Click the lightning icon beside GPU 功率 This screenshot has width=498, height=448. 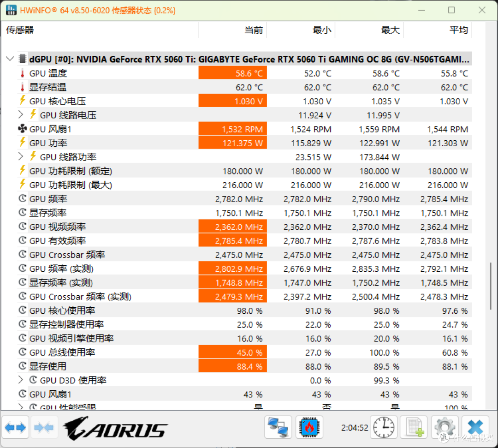click(22, 143)
